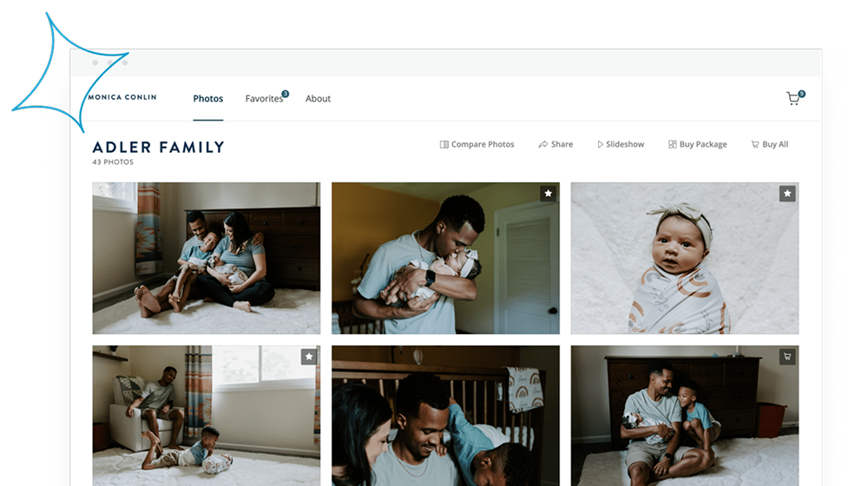Open the Favorites tab
Viewport: 868px width, 486px height.
point(264,99)
